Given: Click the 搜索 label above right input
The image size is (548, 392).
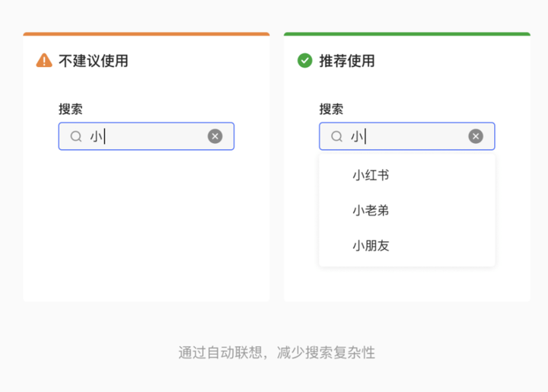Looking at the screenshot, I should [x=331, y=110].
